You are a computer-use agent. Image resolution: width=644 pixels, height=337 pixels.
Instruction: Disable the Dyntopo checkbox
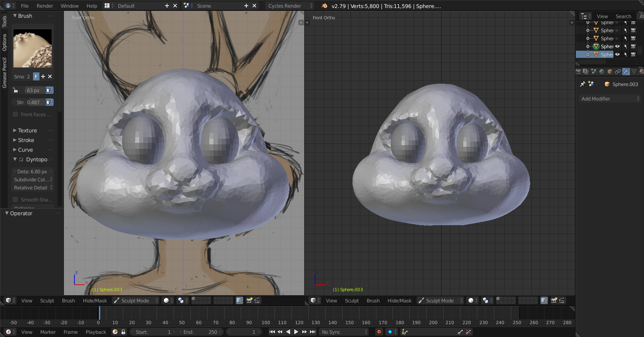tap(21, 159)
